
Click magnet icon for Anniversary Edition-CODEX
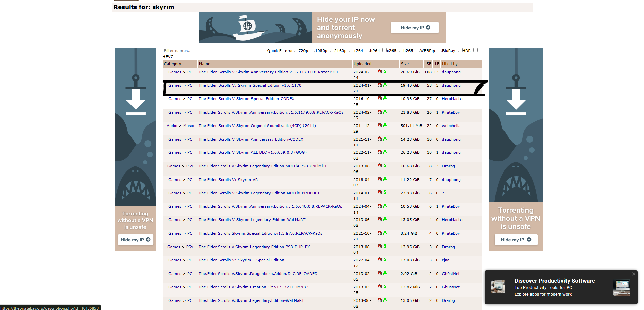tap(380, 139)
